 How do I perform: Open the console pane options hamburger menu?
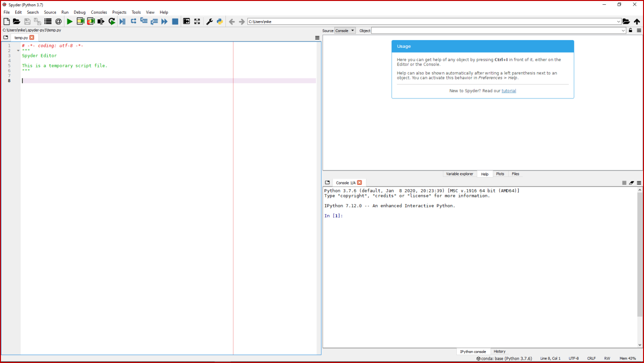(639, 182)
